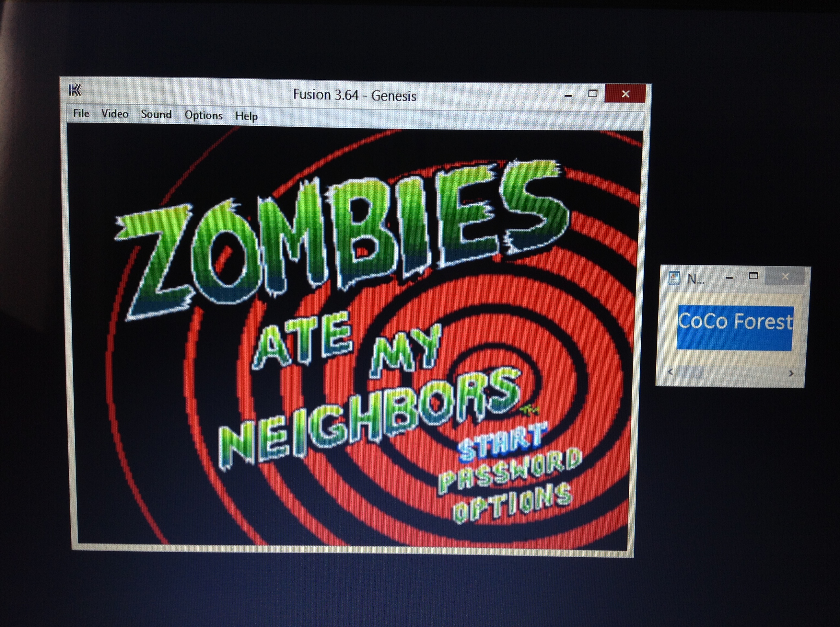Open the Video menu in Fusion
840x627 pixels.
coord(115,114)
